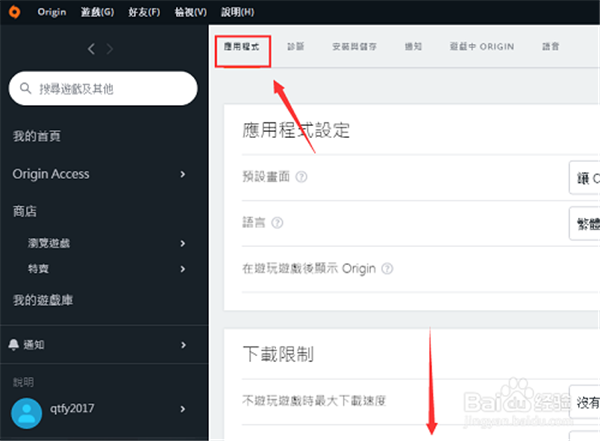Click help icon beside 預設畫面
600x441 pixels.
click(x=301, y=178)
